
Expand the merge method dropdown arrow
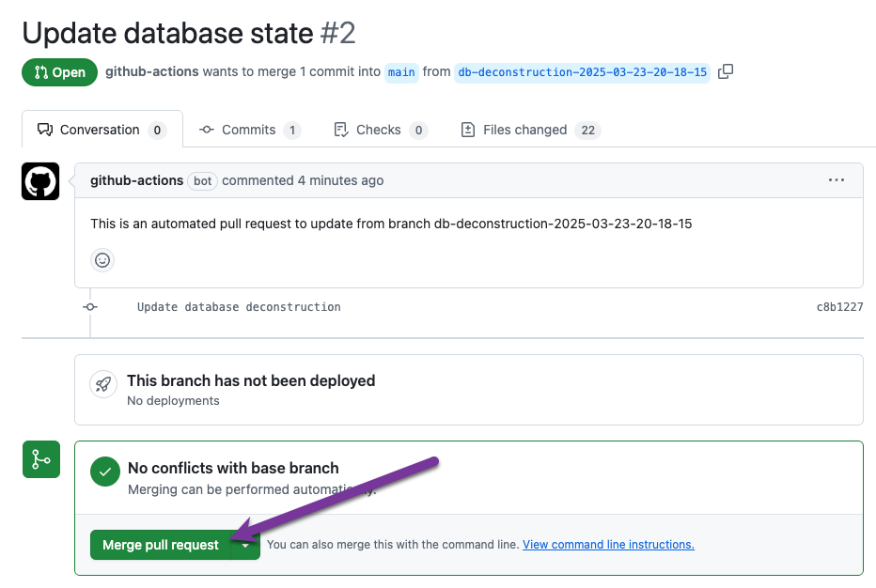click(245, 545)
